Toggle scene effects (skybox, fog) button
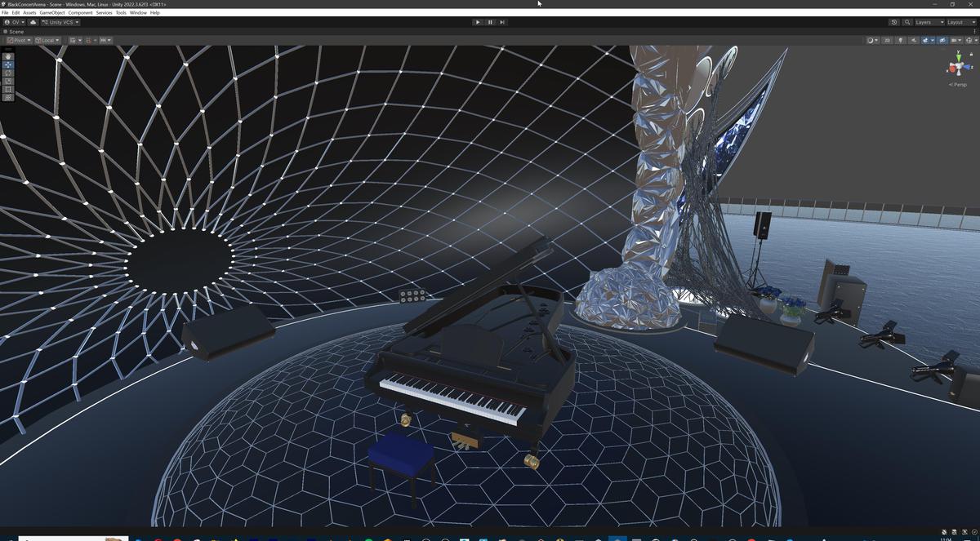Image resolution: width=980 pixels, height=541 pixels. tap(925, 40)
